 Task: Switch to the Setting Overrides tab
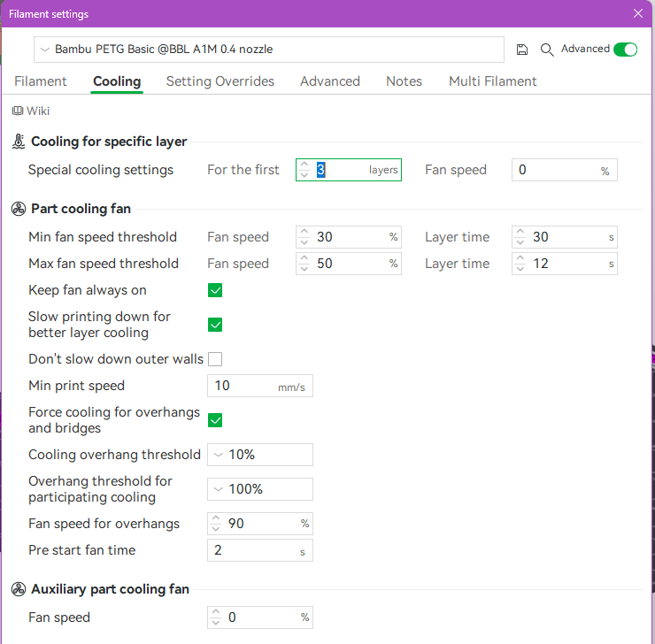click(x=220, y=81)
